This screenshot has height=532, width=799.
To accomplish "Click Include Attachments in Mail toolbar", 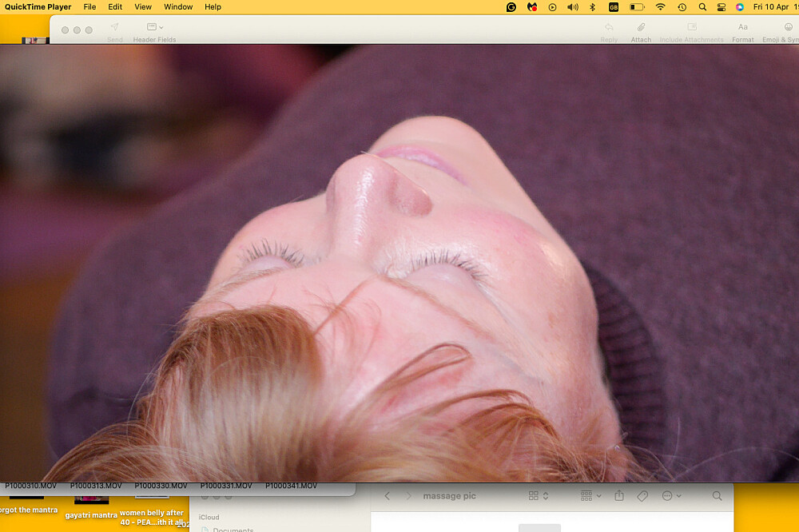I will click(x=691, y=32).
